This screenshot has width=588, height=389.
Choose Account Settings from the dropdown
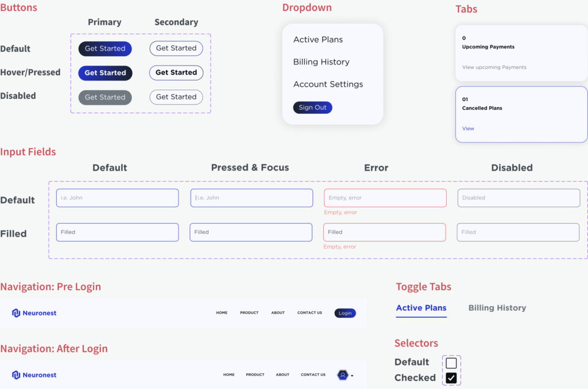click(x=328, y=84)
